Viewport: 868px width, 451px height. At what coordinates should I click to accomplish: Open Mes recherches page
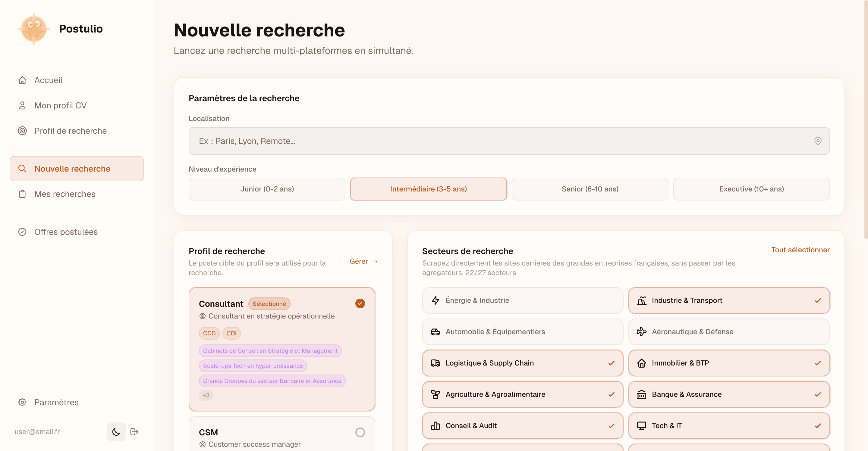coord(77,194)
